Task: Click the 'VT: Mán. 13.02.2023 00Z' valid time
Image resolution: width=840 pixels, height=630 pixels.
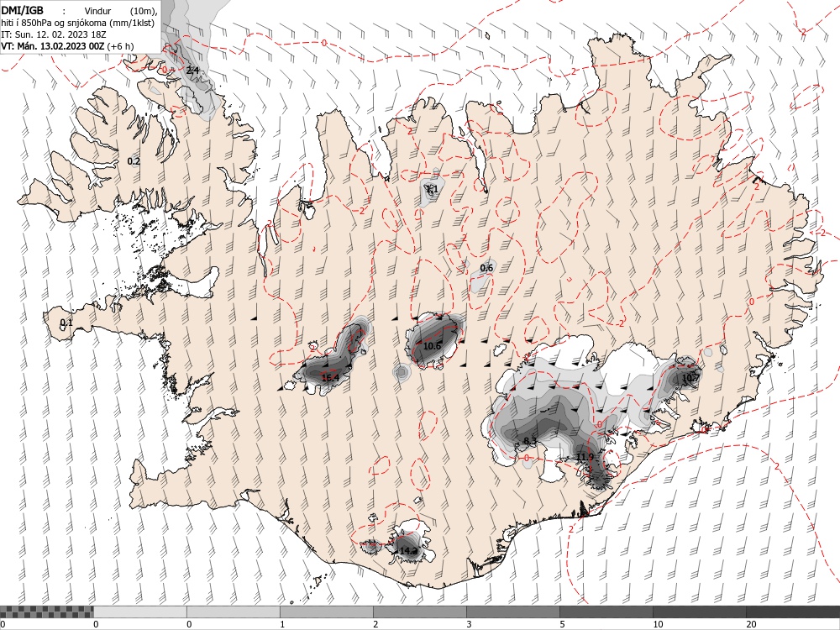Action: [x=53, y=46]
